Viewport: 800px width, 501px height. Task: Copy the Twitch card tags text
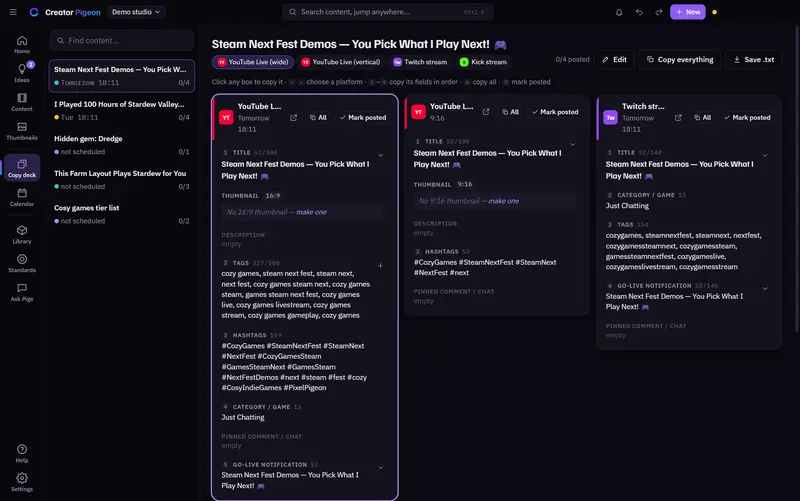(x=684, y=251)
